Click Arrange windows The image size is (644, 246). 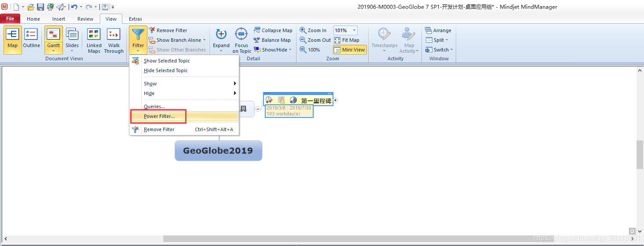coord(438,30)
